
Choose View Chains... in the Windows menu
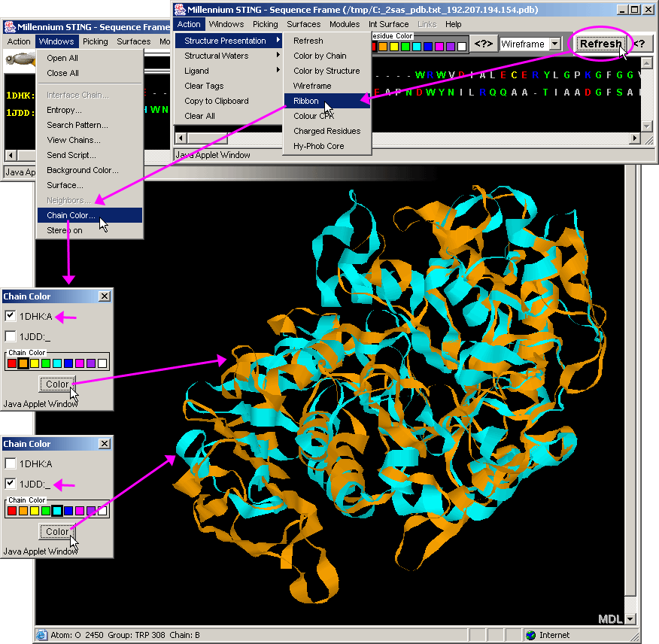click(x=90, y=140)
